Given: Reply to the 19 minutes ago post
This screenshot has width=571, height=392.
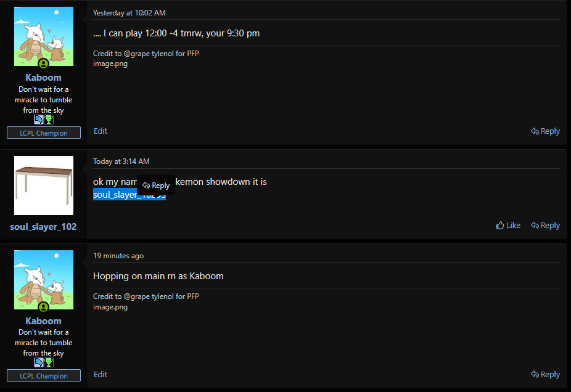Looking at the screenshot, I should [x=545, y=374].
